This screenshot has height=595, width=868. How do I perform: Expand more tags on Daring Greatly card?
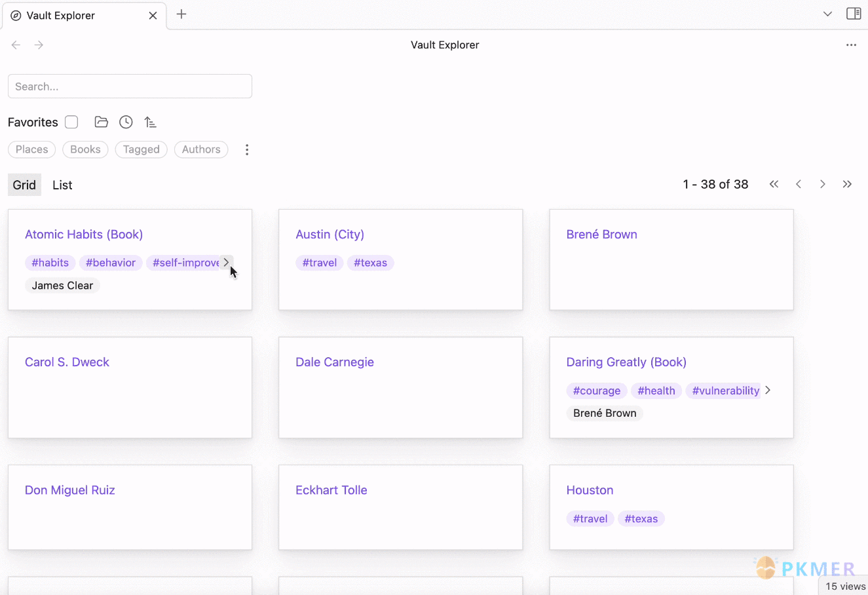(768, 390)
